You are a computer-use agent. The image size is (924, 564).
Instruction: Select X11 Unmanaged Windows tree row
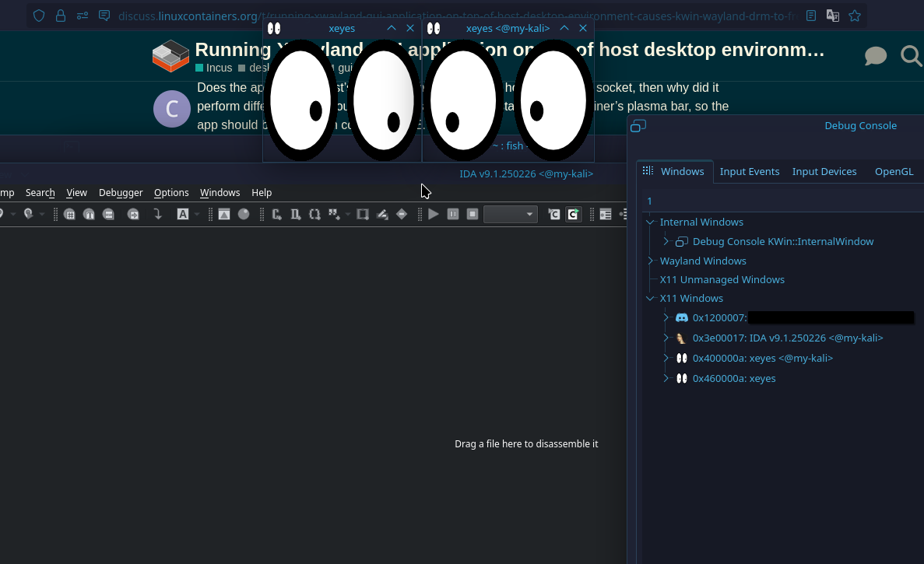pos(722,279)
